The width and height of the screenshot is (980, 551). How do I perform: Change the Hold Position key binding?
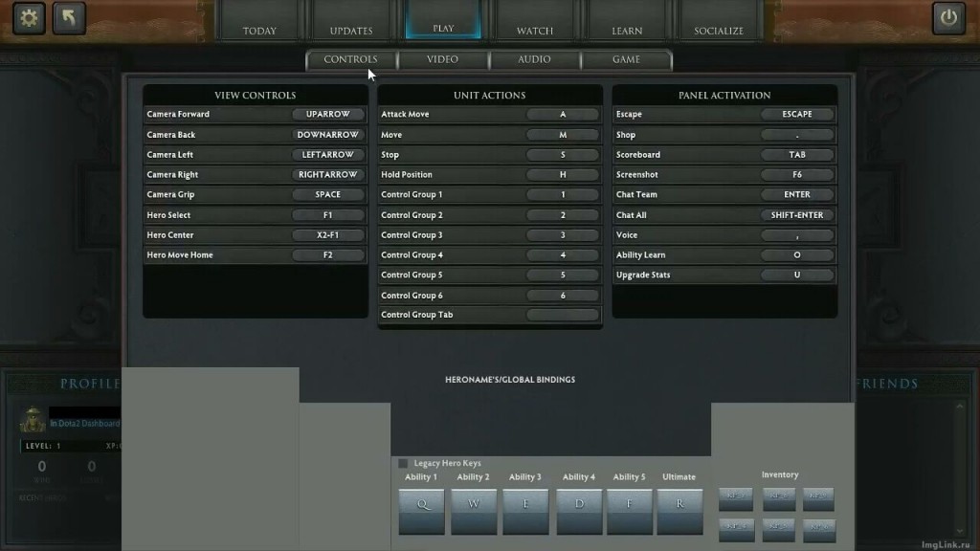[x=563, y=175]
